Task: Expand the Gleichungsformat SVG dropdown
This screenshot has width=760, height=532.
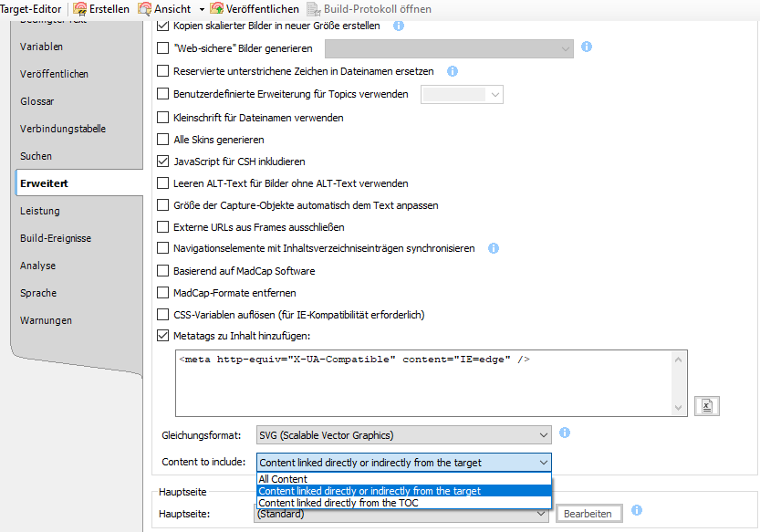Action: 544,435
